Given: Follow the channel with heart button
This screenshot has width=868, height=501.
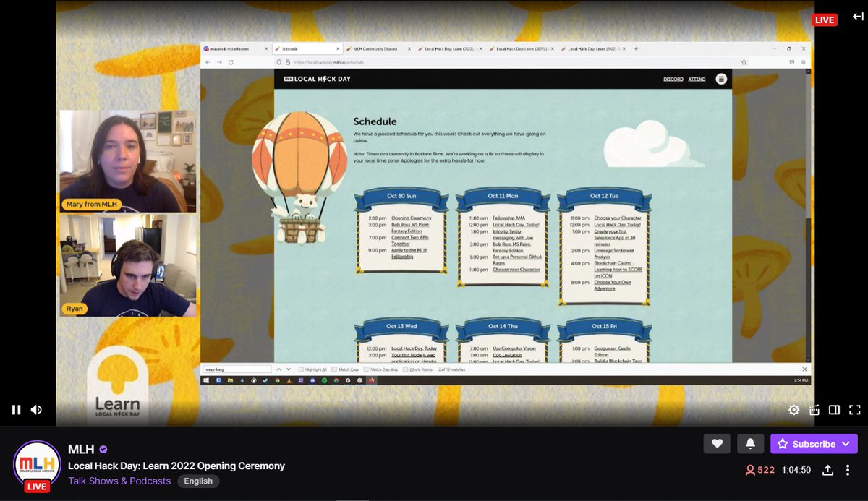Looking at the screenshot, I should click(x=717, y=444).
